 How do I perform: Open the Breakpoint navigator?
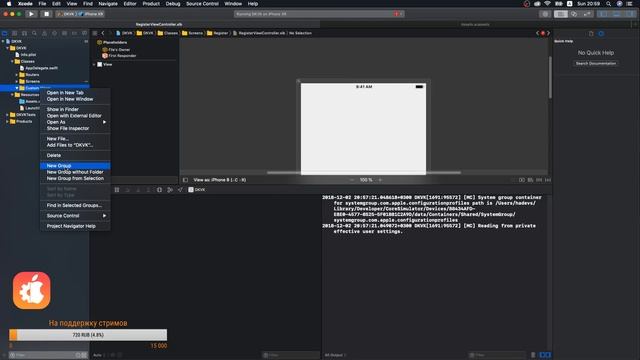74,33
